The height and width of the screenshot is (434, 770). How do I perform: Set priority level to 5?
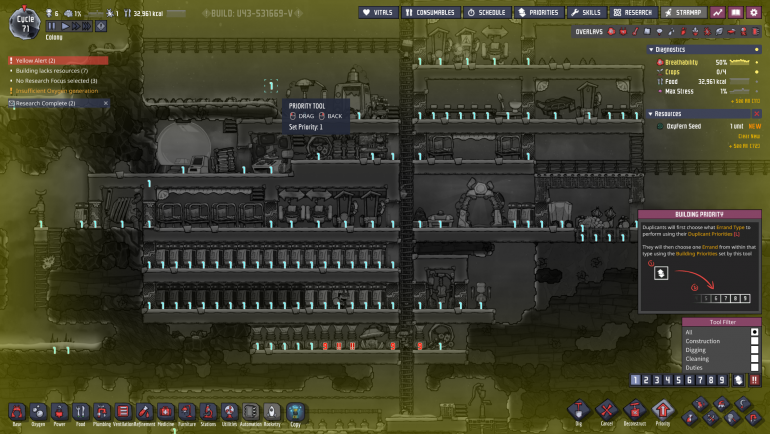click(678, 380)
